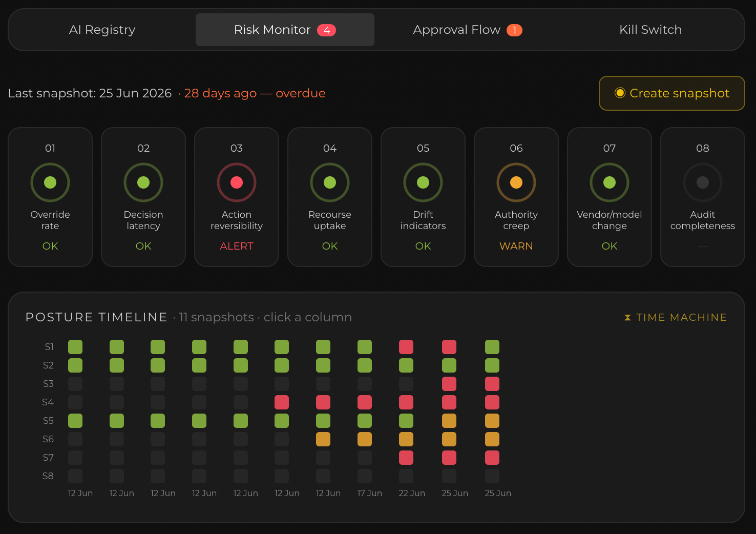Viewport: 756px width, 534px height.
Task: Click the red S7 cell in 22 Jun column
Action: [x=406, y=458]
